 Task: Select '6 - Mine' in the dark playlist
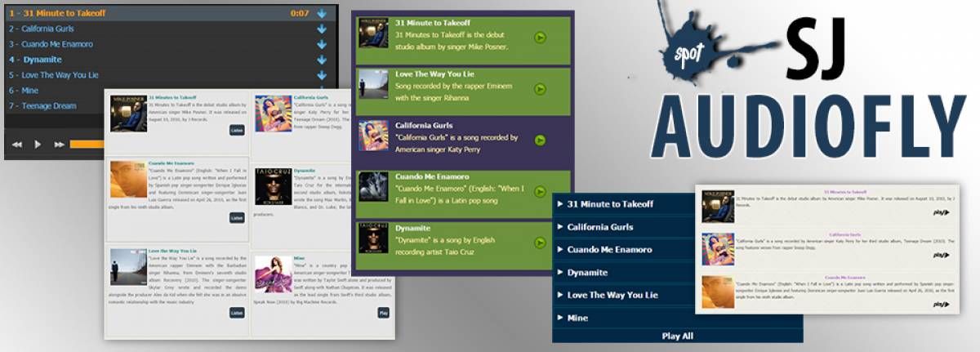coord(24,91)
